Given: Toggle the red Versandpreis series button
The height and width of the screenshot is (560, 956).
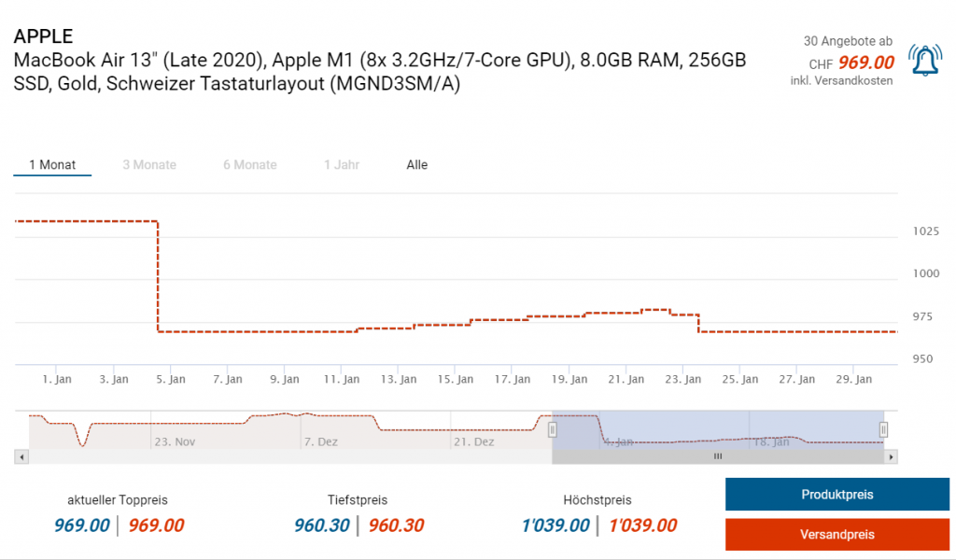Looking at the screenshot, I should [836, 535].
